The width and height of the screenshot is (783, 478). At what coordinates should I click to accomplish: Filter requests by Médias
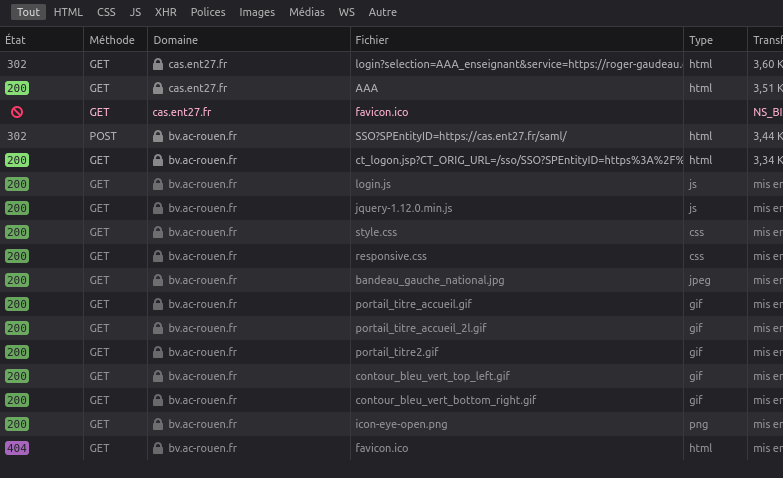pyautogui.click(x=307, y=12)
